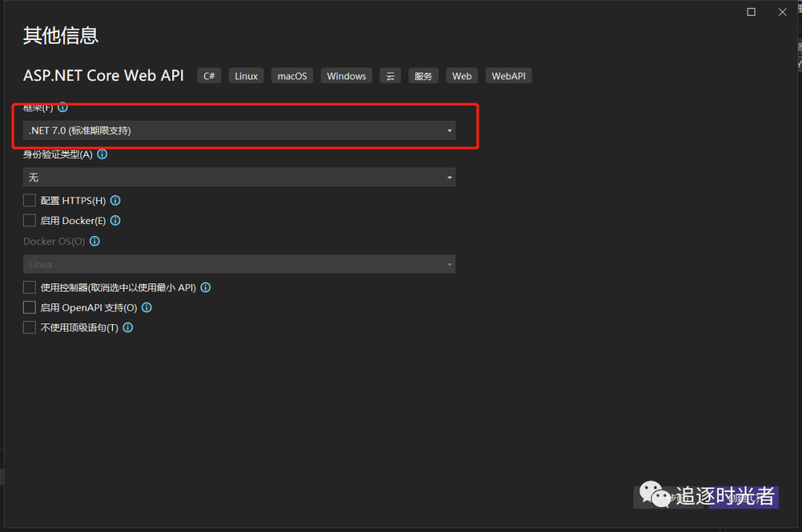Click the 云 tag

pos(391,76)
